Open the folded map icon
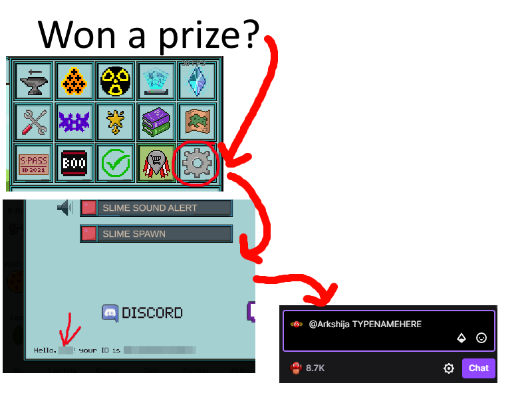This screenshot has width=532, height=399. tap(197, 122)
